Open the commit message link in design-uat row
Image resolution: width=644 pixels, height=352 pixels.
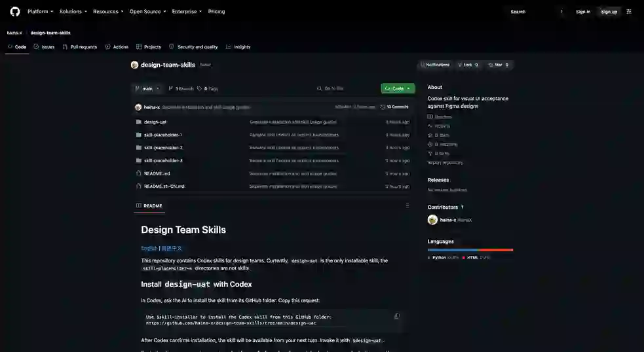coord(293,122)
